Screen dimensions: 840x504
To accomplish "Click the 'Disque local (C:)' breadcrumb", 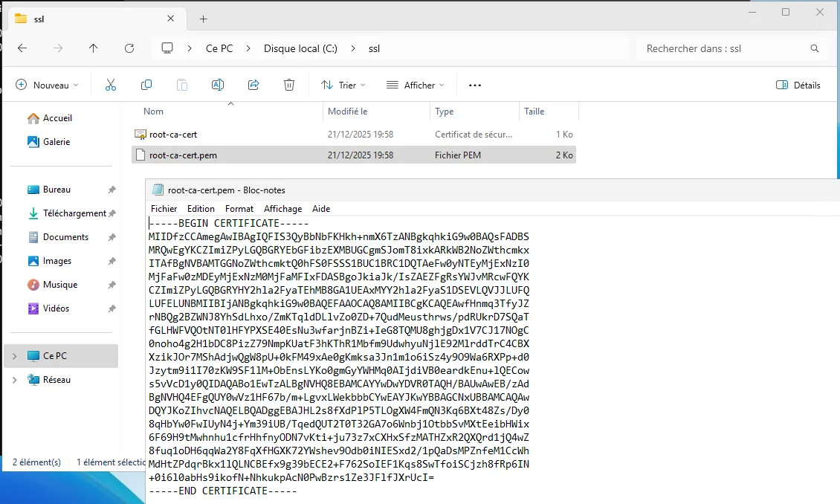I will (x=300, y=48).
